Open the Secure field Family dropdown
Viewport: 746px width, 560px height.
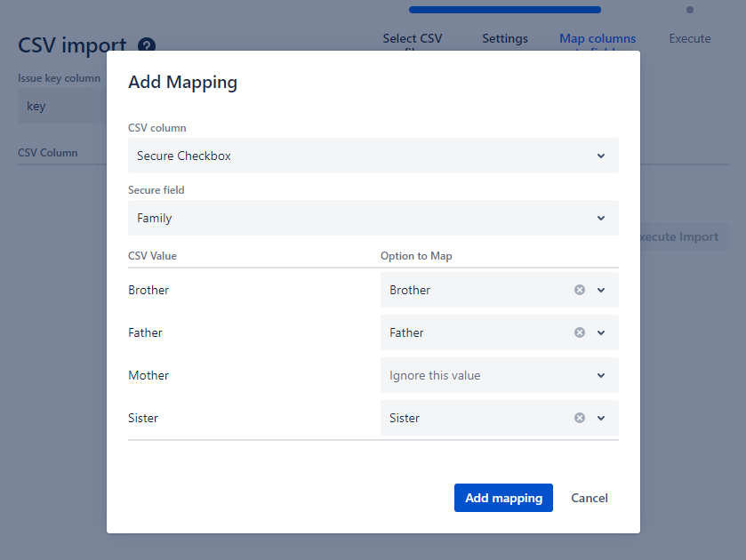373,218
